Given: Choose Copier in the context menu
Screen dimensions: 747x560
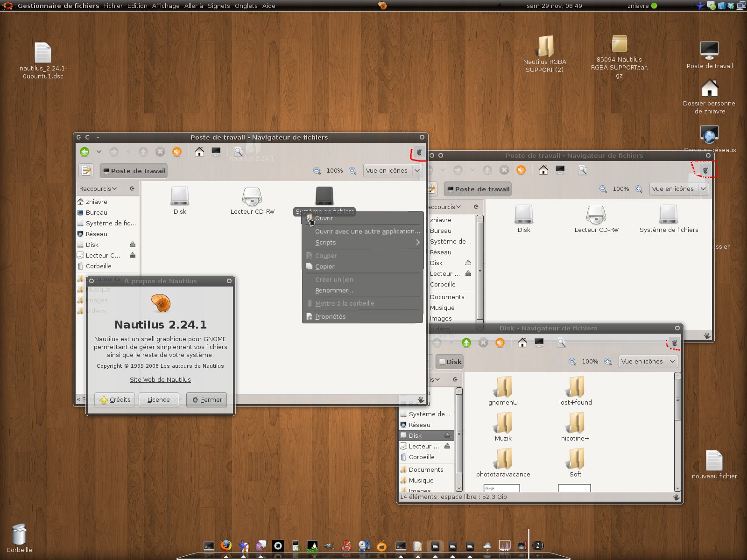Looking at the screenshot, I should (363, 266).
